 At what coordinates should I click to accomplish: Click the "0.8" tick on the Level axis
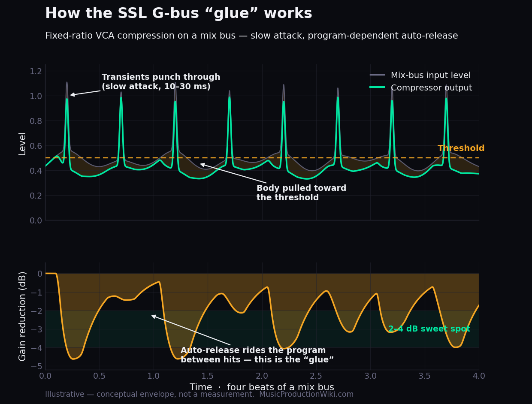[36, 121]
